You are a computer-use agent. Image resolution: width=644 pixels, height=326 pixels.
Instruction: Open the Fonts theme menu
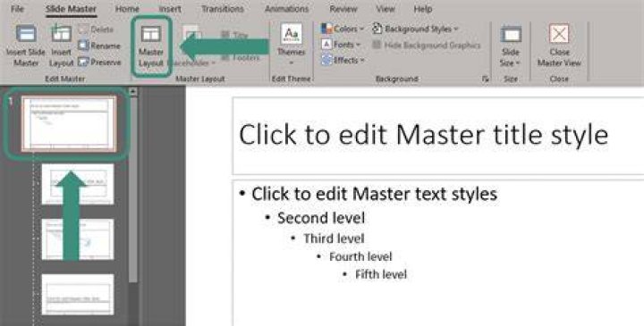(341, 45)
